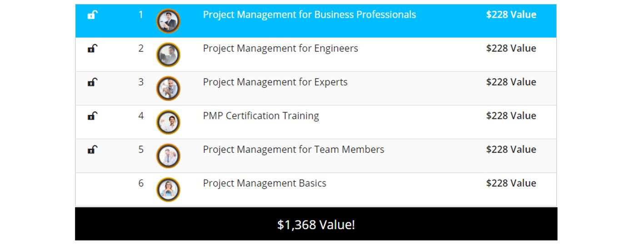Screen dimensions: 644x245
Task: Click unlock icon for Business Professionals course
Action: [93, 15]
